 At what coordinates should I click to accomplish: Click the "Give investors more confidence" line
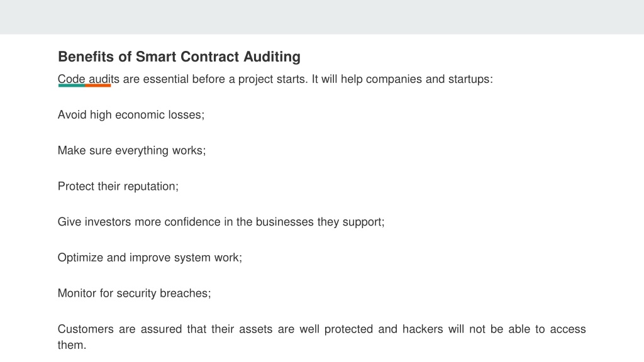point(221,222)
